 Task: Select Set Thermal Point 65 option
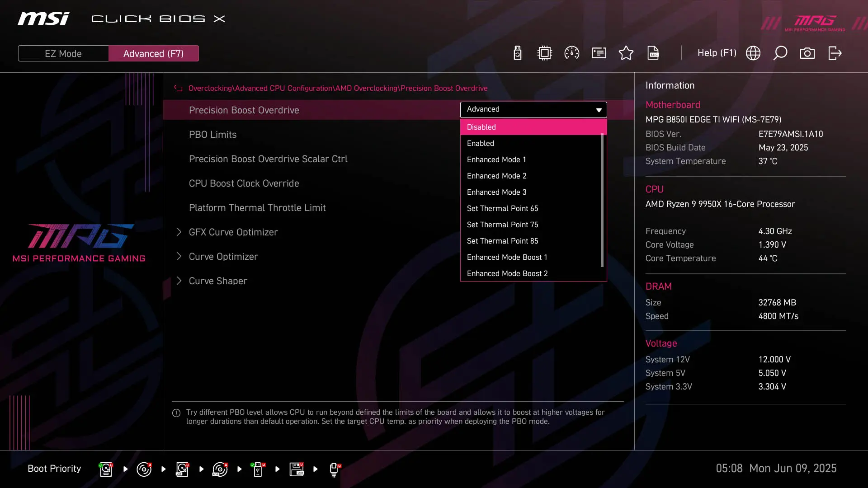coord(531,208)
